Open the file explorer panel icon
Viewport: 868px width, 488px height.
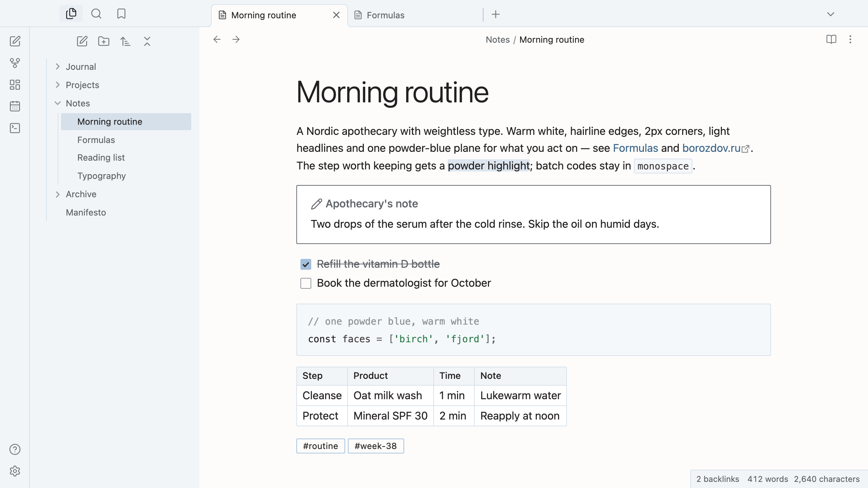tap(71, 14)
